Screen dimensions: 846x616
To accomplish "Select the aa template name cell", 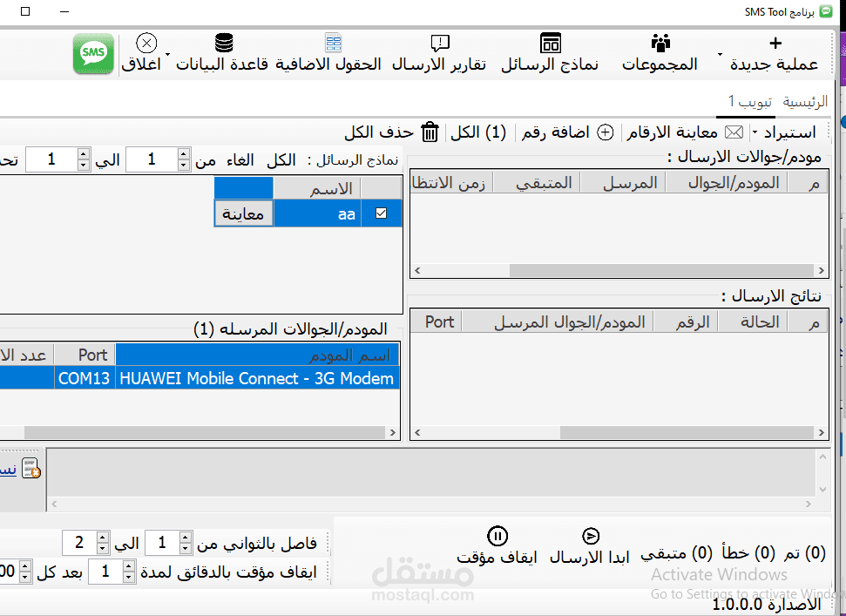I will pos(317,213).
